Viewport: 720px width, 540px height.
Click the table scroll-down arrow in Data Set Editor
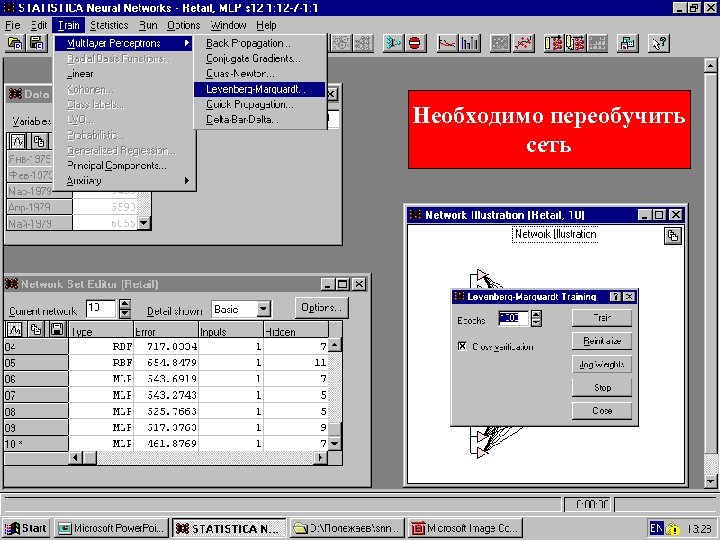coord(144,223)
